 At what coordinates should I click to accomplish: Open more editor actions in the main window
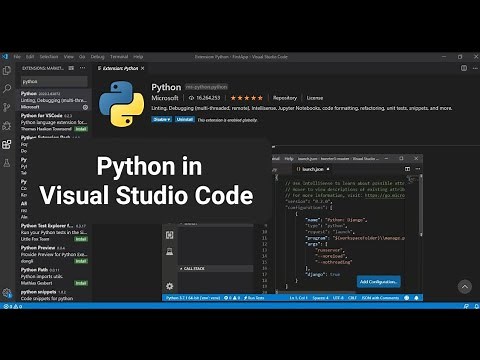(x=475, y=68)
